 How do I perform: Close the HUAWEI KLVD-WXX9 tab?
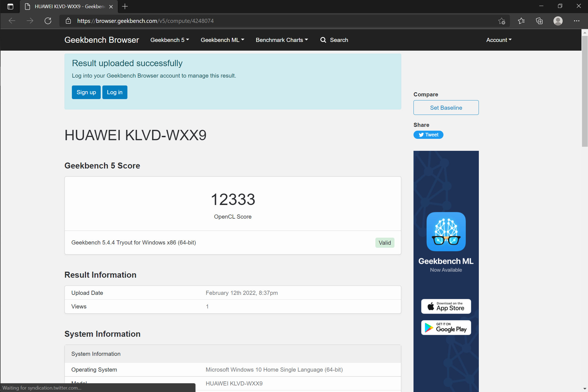coord(111,7)
